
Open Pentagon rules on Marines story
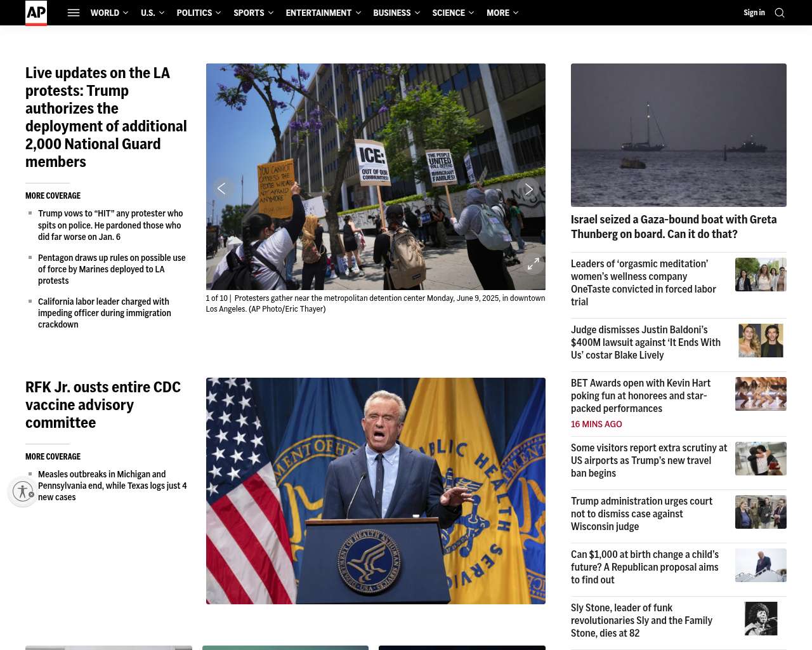coord(112,269)
